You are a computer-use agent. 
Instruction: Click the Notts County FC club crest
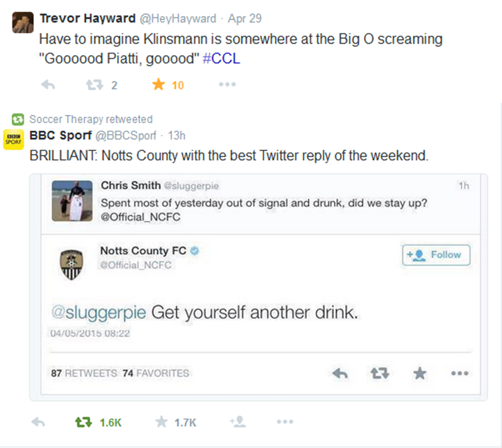tap(72, 263)
